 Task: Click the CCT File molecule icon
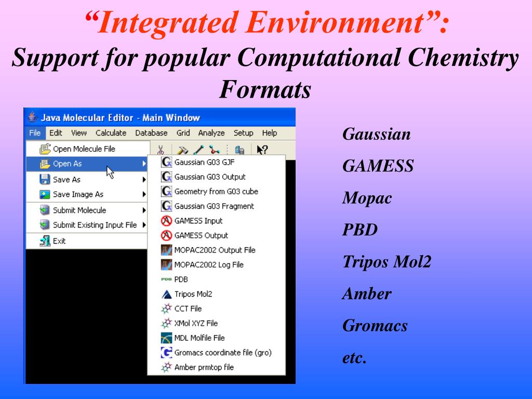pyautogui.click(x=166, y=309)
